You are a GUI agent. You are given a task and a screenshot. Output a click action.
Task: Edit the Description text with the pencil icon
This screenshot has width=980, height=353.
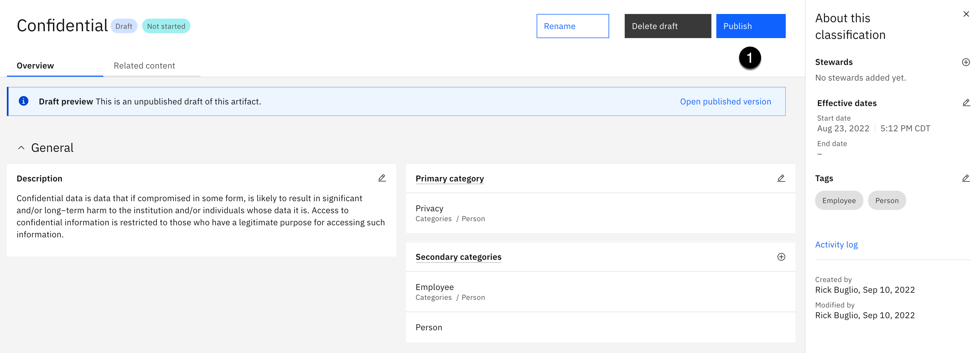coord(382,178)
